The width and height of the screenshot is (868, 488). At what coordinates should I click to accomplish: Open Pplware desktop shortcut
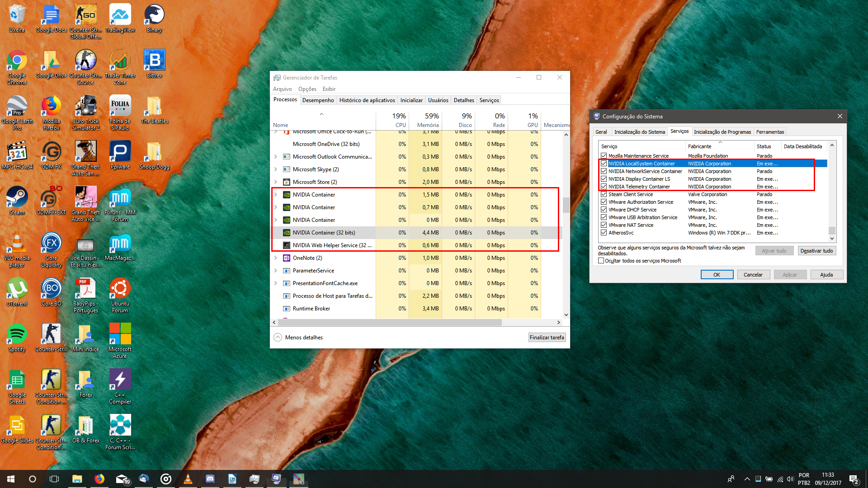click(120, 155)
